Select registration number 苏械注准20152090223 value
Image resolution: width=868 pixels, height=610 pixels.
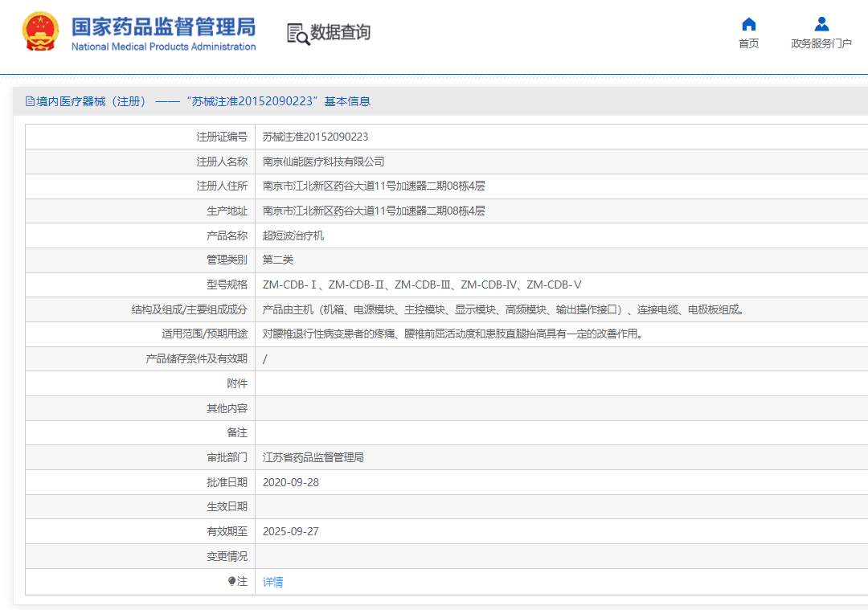[315, 137]
